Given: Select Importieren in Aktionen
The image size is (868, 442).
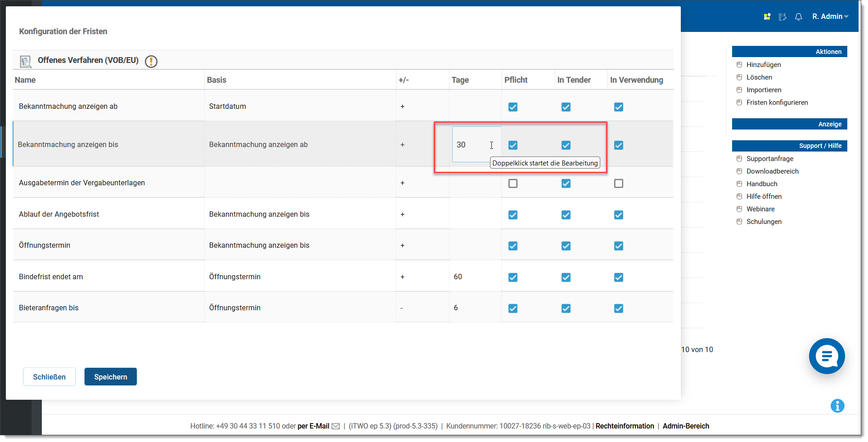Looking at the screenshot, I should (764, 90).
